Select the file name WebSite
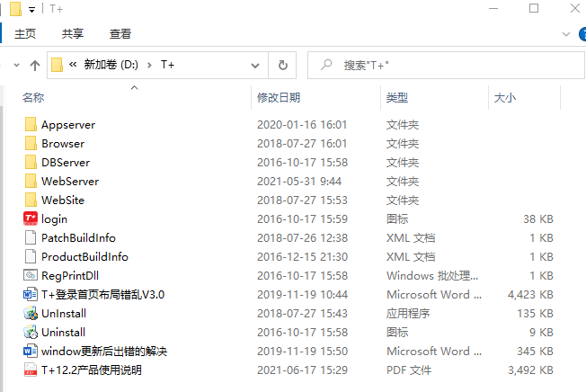 pos(63,200)
